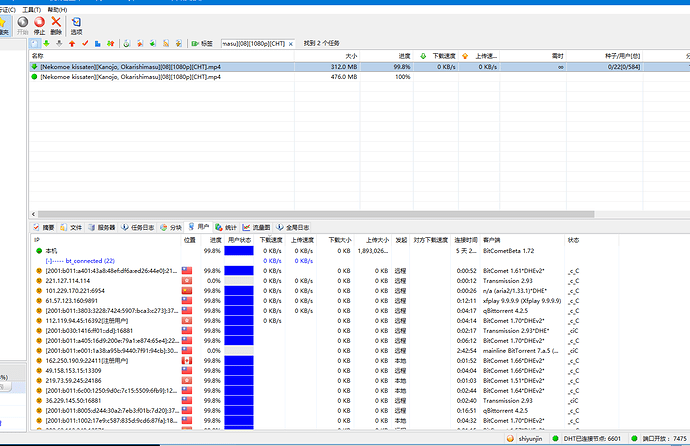Select the 用户 peers tab
Screen dimensions: 690x446
click(x=198, y=227)
